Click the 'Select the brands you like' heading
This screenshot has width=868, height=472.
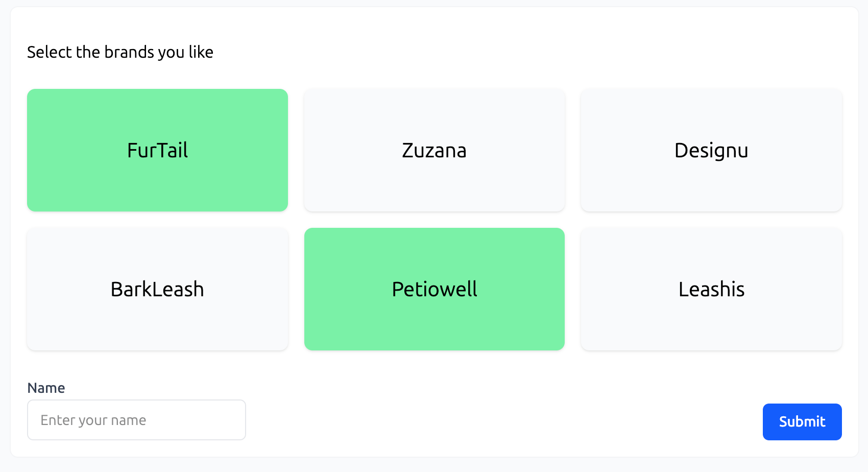pyautogui.click(x=120, y=52)
